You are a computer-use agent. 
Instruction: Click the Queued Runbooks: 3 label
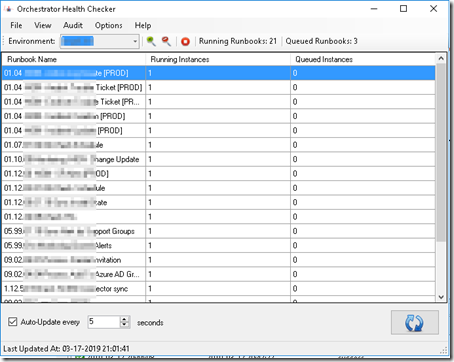[321, 41]
